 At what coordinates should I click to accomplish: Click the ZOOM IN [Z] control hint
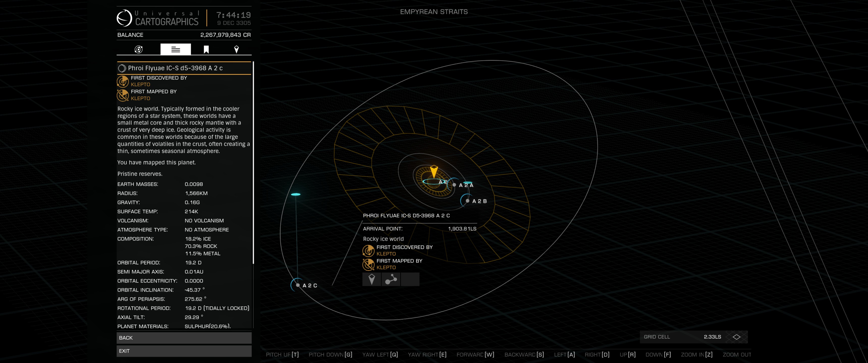pyautogui.click(x=697, y=355)
